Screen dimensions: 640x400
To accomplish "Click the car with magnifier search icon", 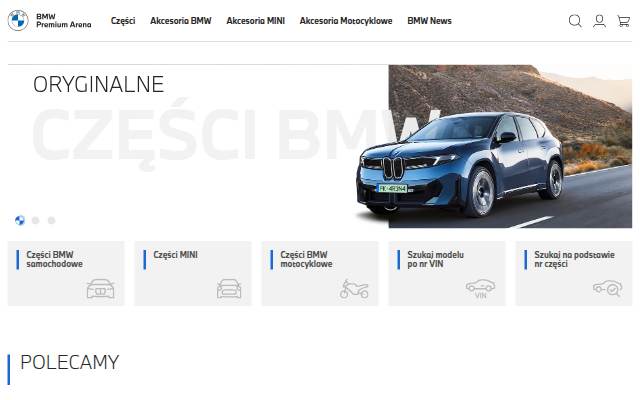I will coord(607,288).
